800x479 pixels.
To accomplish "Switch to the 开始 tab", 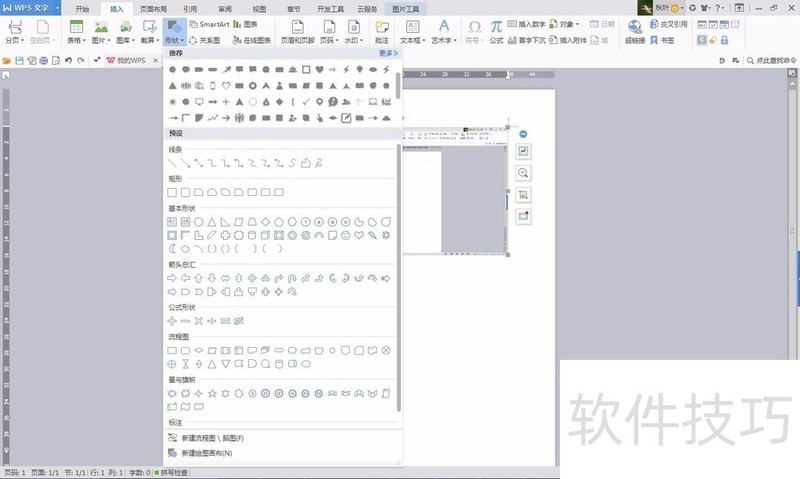I will click(82, 9).
